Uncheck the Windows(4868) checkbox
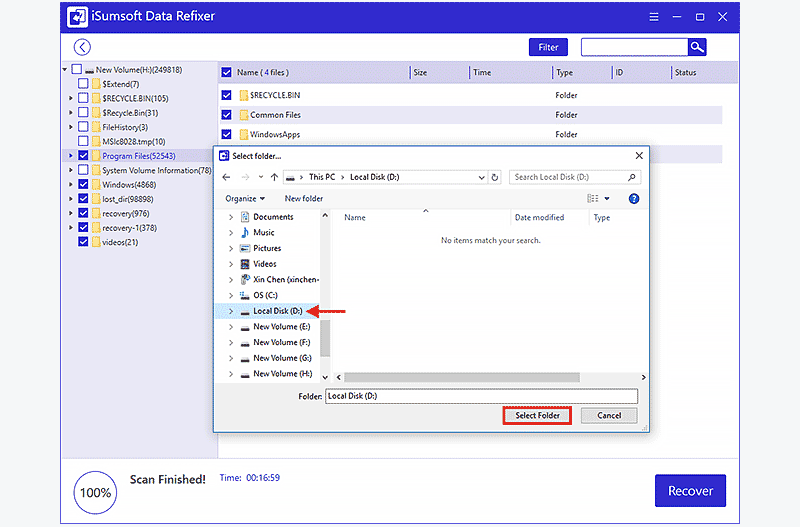Screen dimensions: 800x527 (x=83, y=184)
